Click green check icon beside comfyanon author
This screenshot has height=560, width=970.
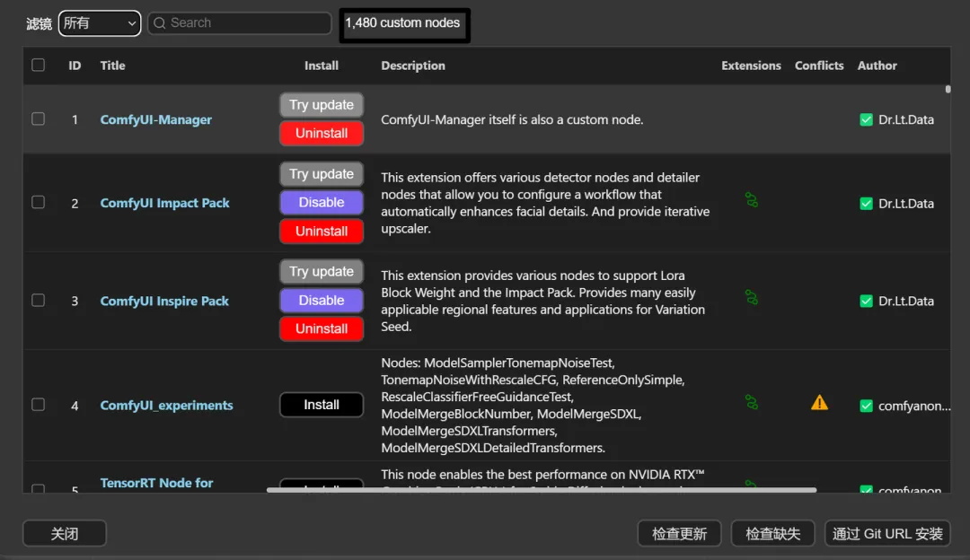[x=866, y=407]
